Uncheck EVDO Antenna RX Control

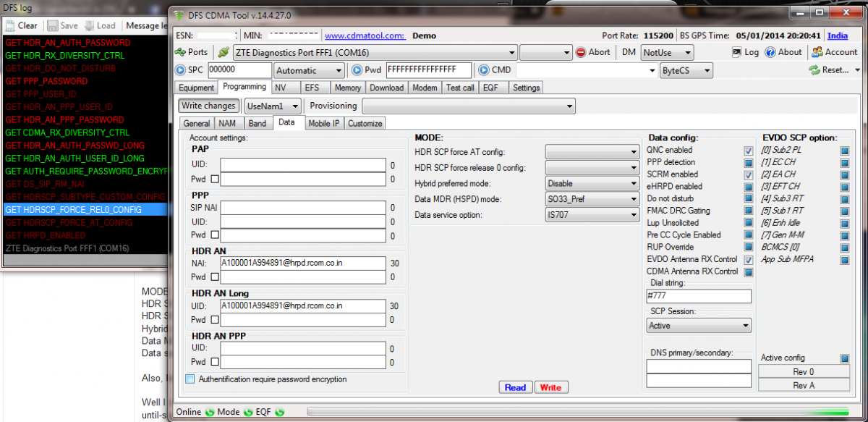[x=749, y=260]
